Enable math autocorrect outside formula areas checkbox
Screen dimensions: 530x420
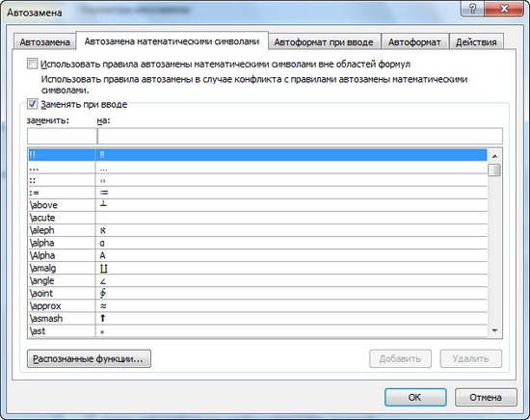(32, 64)
